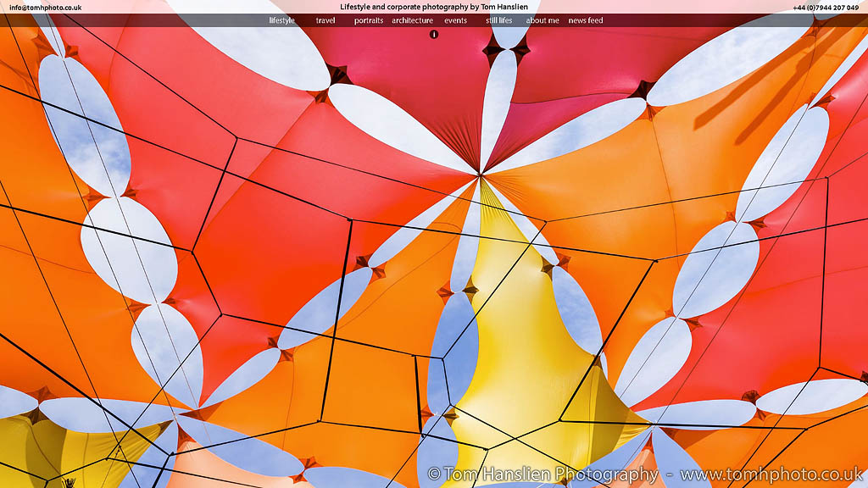The image size is (868, 488).
Task: Open the about me page
Action: coord(542,20)
